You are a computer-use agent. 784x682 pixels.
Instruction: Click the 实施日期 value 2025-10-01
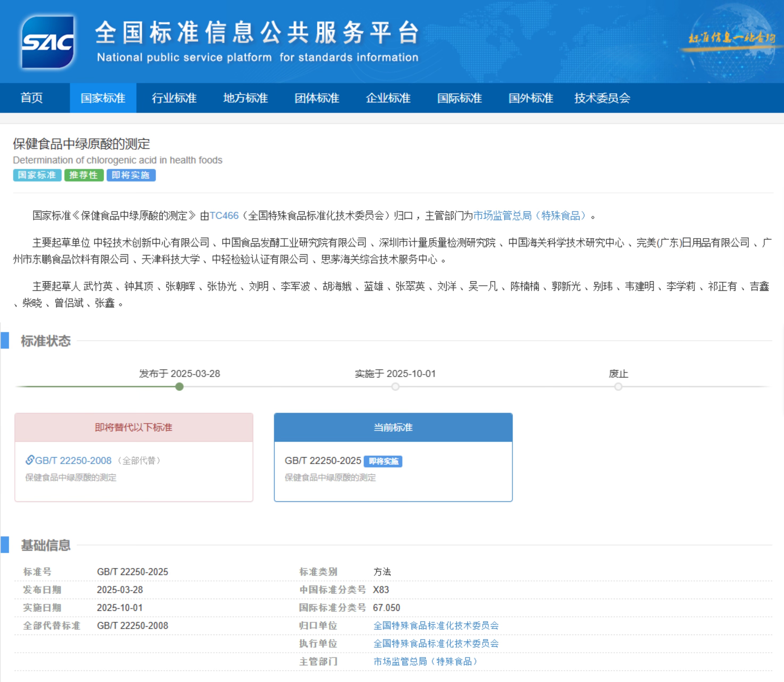click(120, 608)
